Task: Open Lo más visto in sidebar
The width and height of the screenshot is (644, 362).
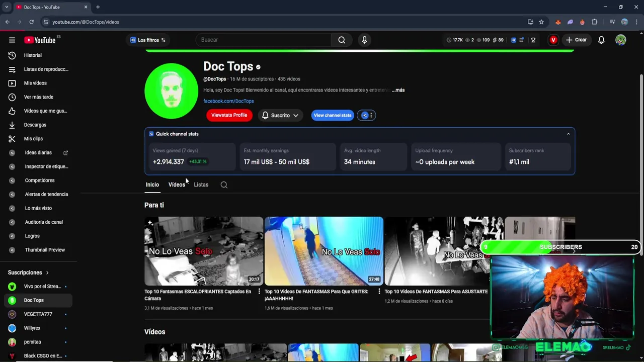Action: pyautogui.click(x=38, y=208)
